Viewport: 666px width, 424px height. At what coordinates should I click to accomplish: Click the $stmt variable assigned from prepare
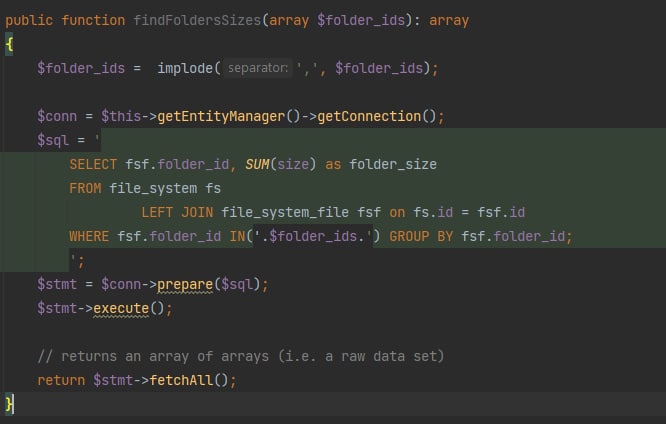[x=57, y=284]
